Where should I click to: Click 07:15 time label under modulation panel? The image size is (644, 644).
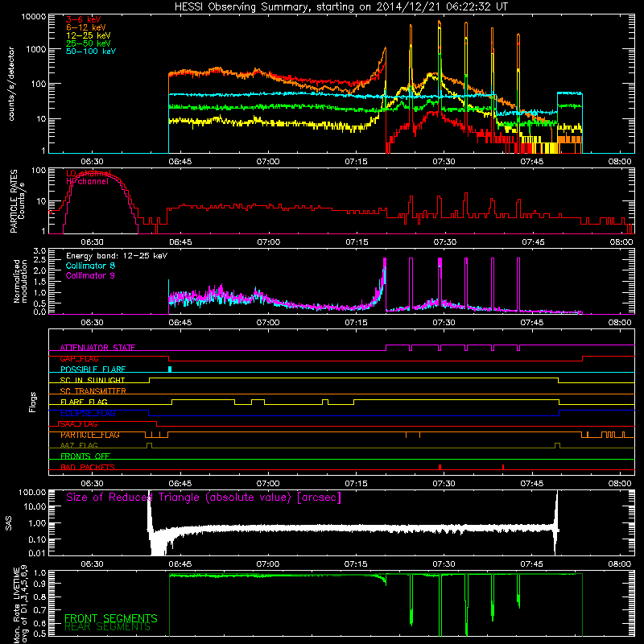click(356, 323)
